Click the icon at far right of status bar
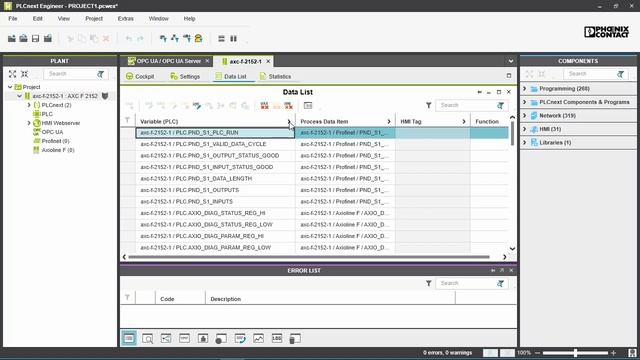640x360 pixels. (632, 353)
